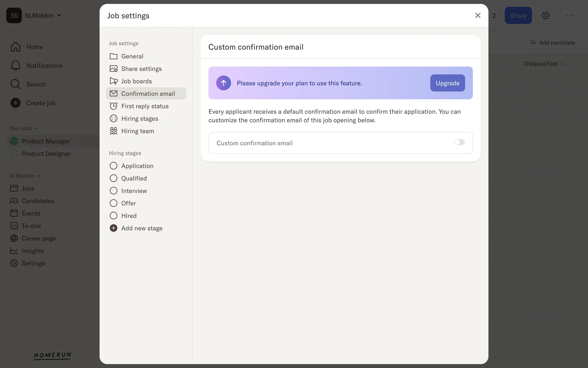588x368 pixels.
Task: Go to Share settings section
Action: 141,69
